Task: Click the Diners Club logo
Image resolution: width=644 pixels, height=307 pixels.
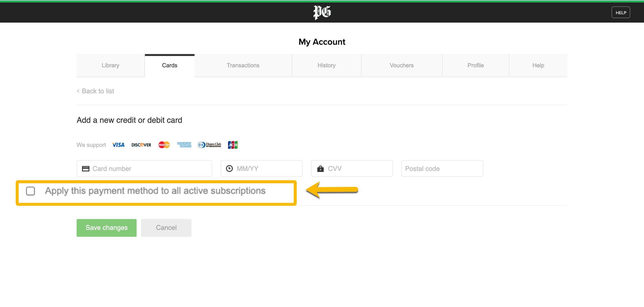Action: coord(210,145)
